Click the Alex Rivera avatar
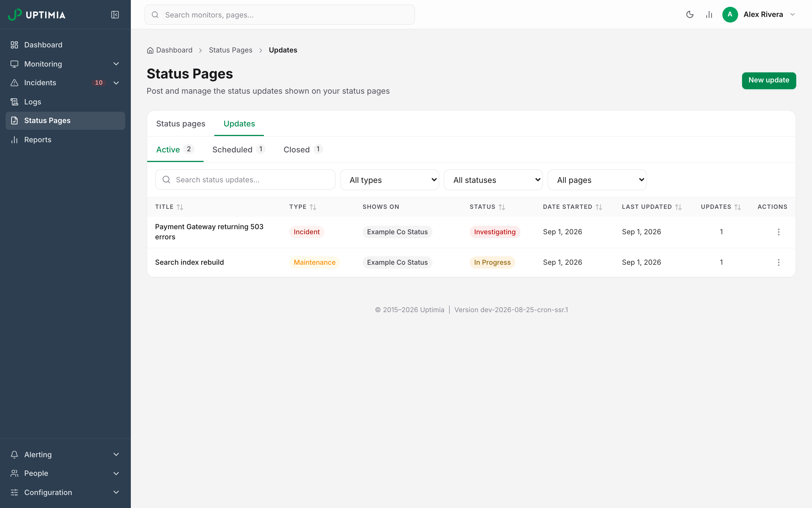 tap(730, 14)
